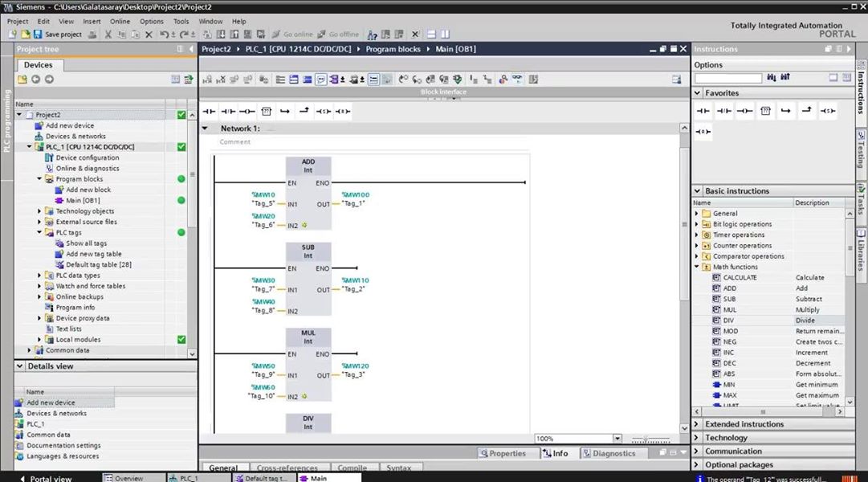Open the zoom level 100% dropdown

click(617, 439)
